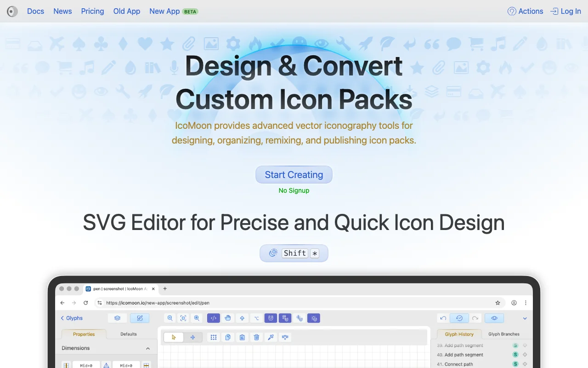This screenshot has width=588, height=368.
Task: Open the Actions help menu
Action: (525, 11)
